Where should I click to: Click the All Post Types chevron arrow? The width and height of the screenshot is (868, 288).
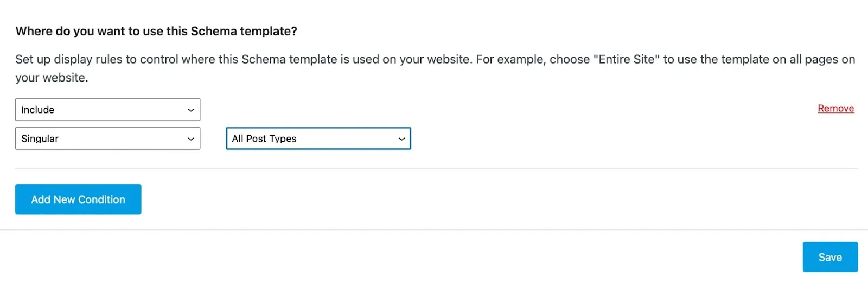pos(401,139)
